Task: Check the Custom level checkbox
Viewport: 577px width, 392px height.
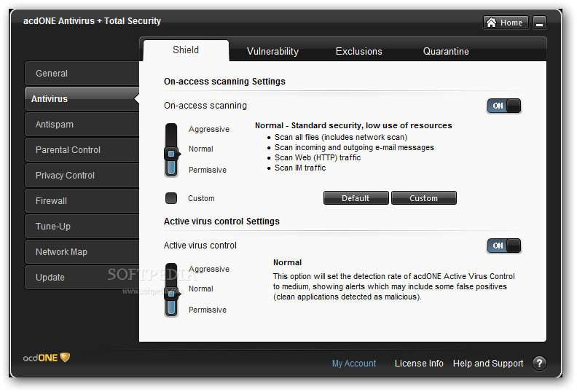Action: (171, 198)
